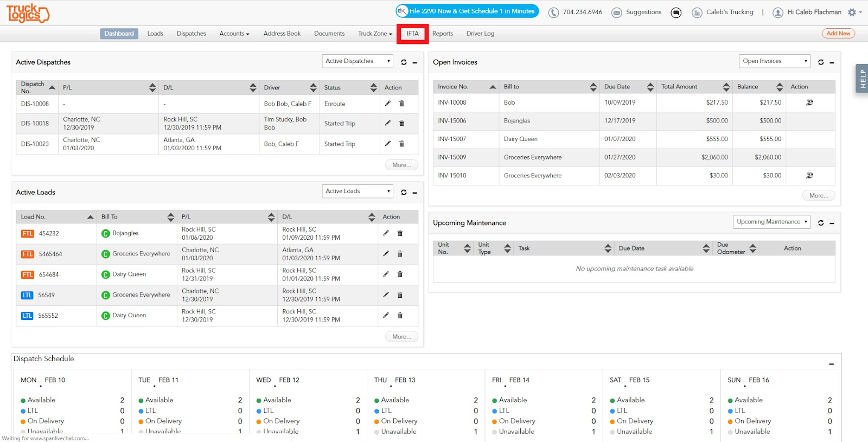868x442 pixels.
Task: Sort invoices by Due Date column
Action: (628, 87)
